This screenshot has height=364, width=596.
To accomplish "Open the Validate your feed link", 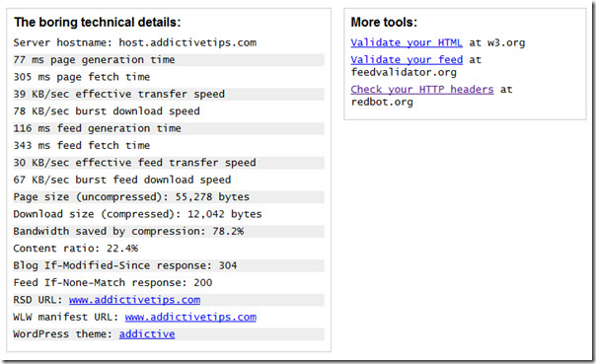I will click(407, 59).
